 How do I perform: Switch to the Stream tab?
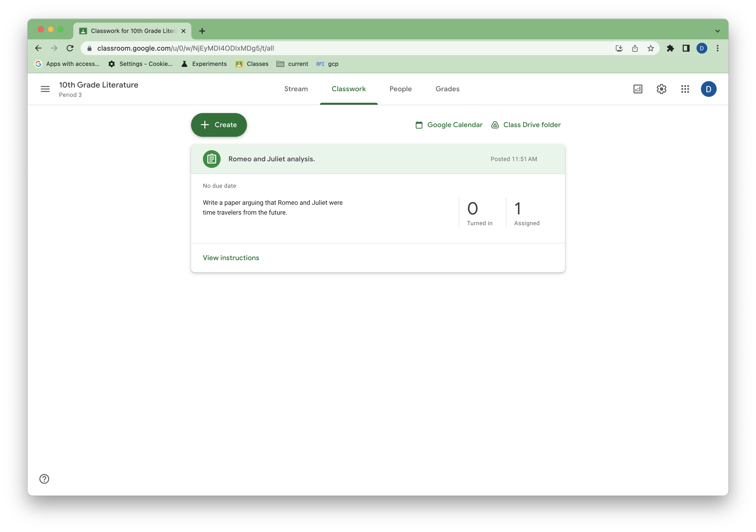tap(296, 89)
